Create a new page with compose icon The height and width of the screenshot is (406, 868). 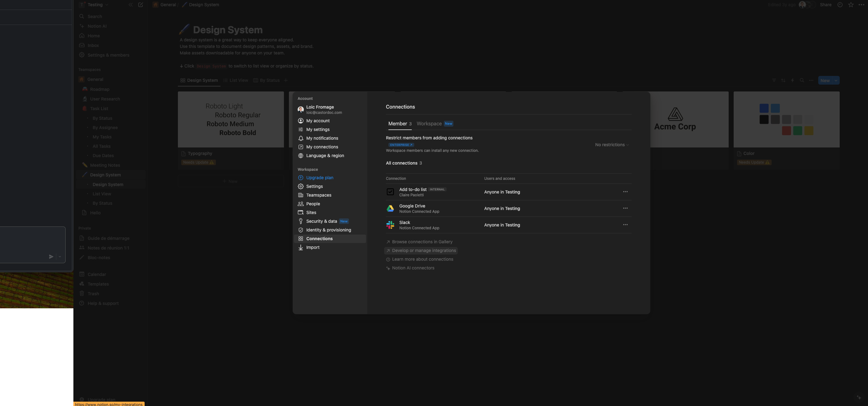(x=141, y=5)
